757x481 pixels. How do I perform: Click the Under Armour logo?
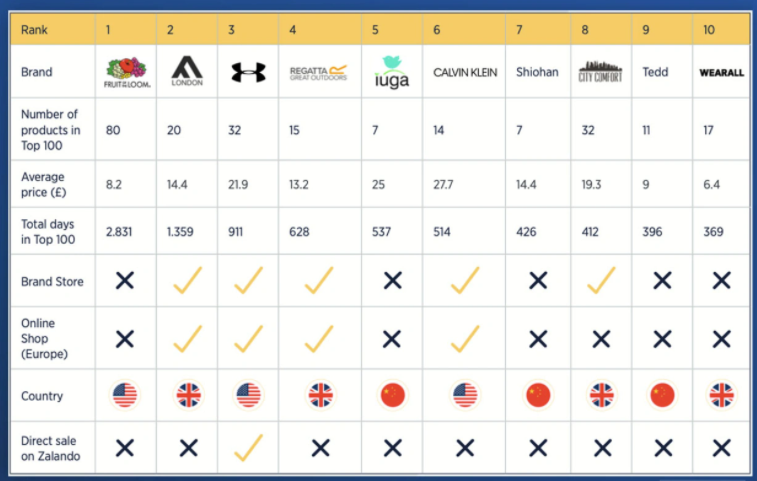coord(248,72)
